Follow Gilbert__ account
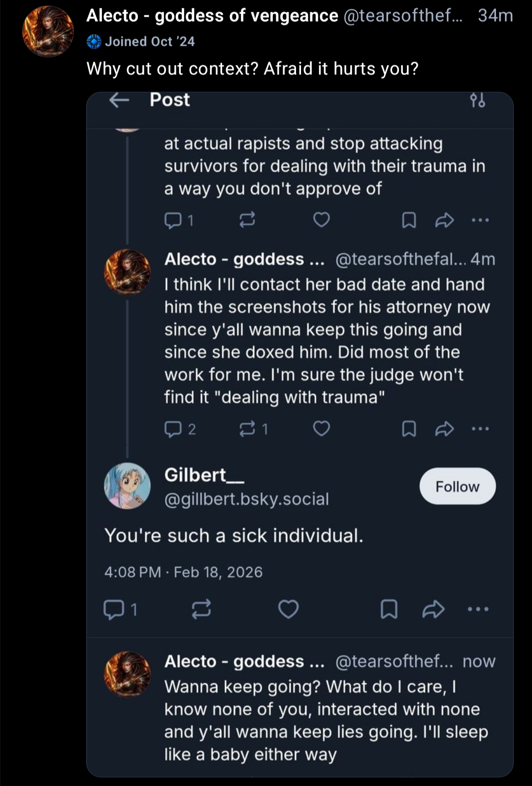The height and width of the screenshot is (786, 532). click(457, 487)
